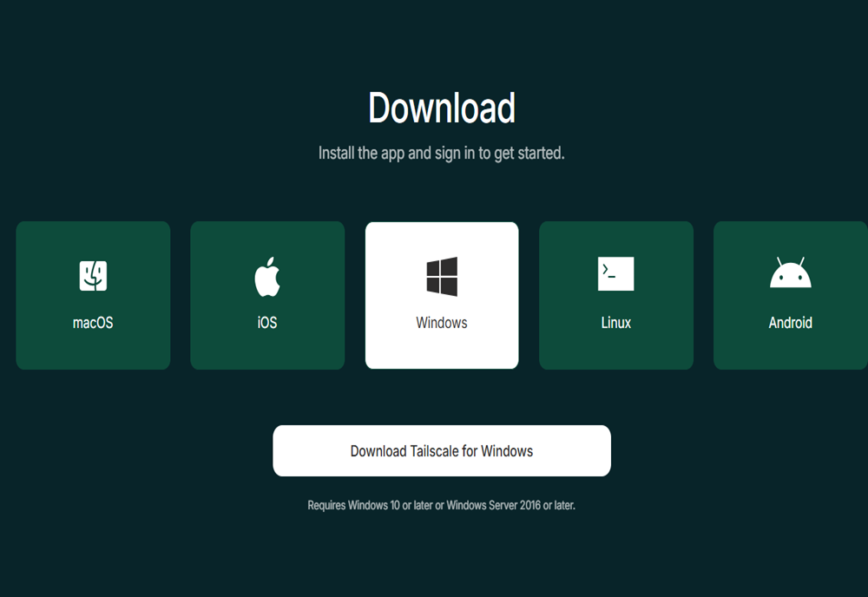Click the large Download page heading

click(442, 108)
